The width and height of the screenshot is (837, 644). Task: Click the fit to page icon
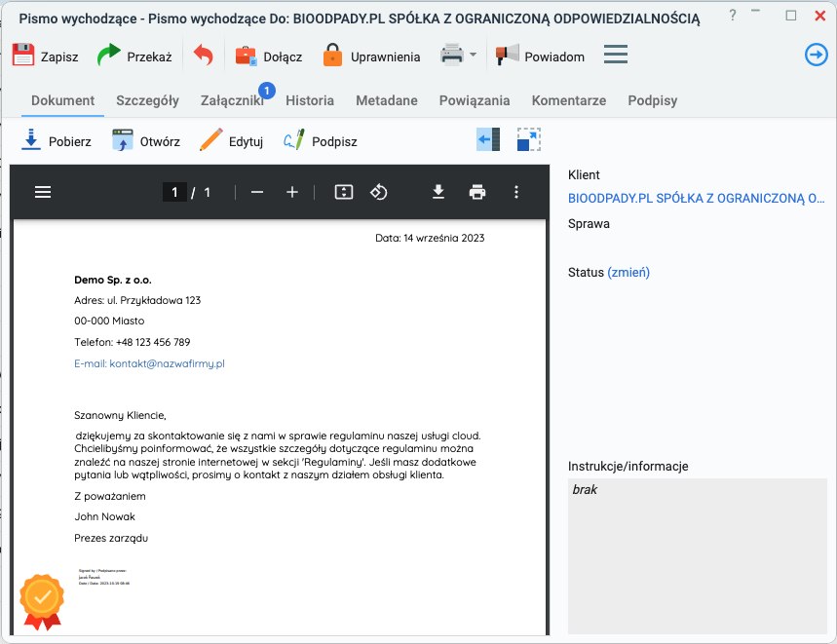click(x=344, y=192)
